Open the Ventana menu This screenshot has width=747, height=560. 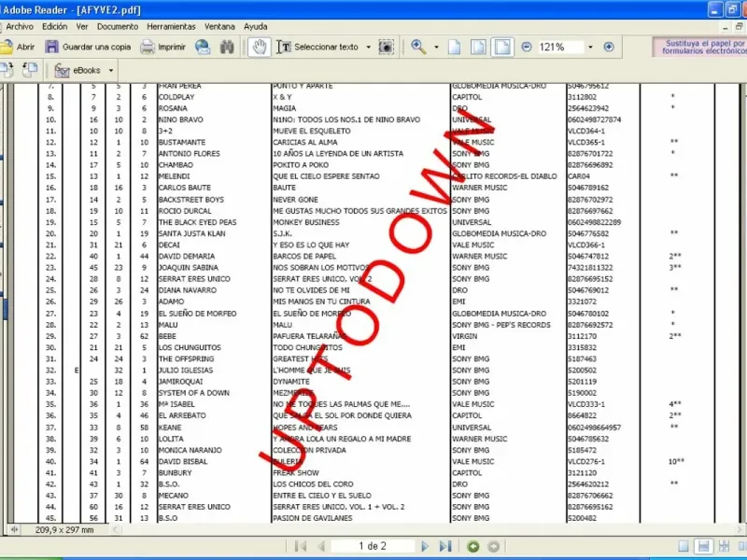(x=219, y=27)
